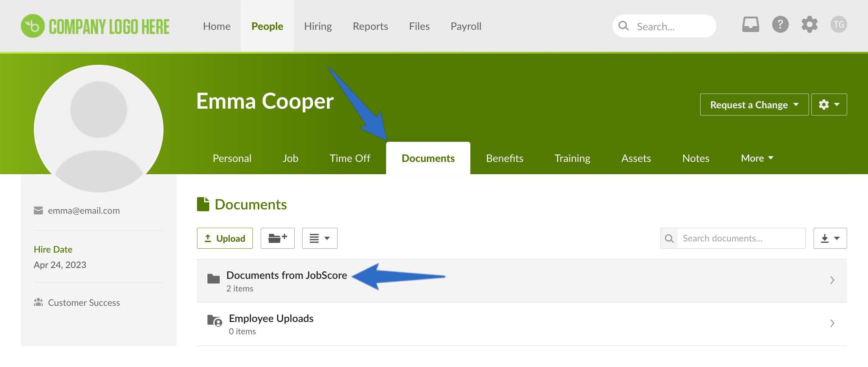Image resolution: width=868 pixels, height=367 pixels.
Task: Expand Employee Uploads row chevron
Action: coord(832,323)
